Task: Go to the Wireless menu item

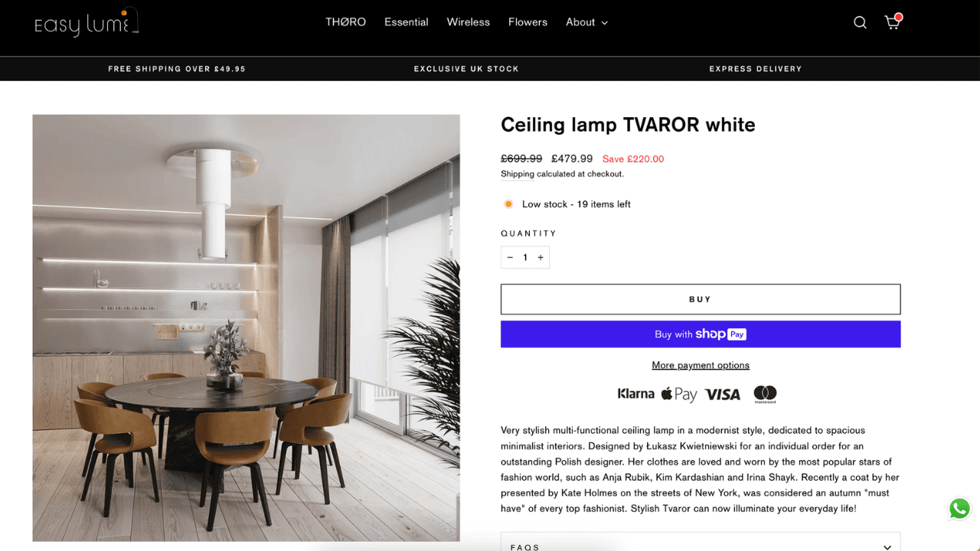Action: [468, 22]
